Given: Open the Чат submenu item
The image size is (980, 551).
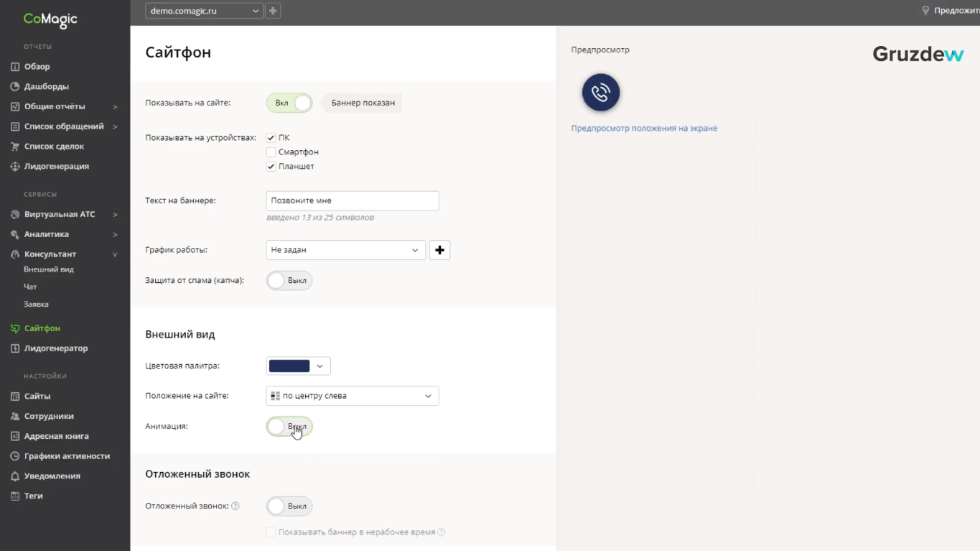Looking at the screenshot, I should [30, 287].
